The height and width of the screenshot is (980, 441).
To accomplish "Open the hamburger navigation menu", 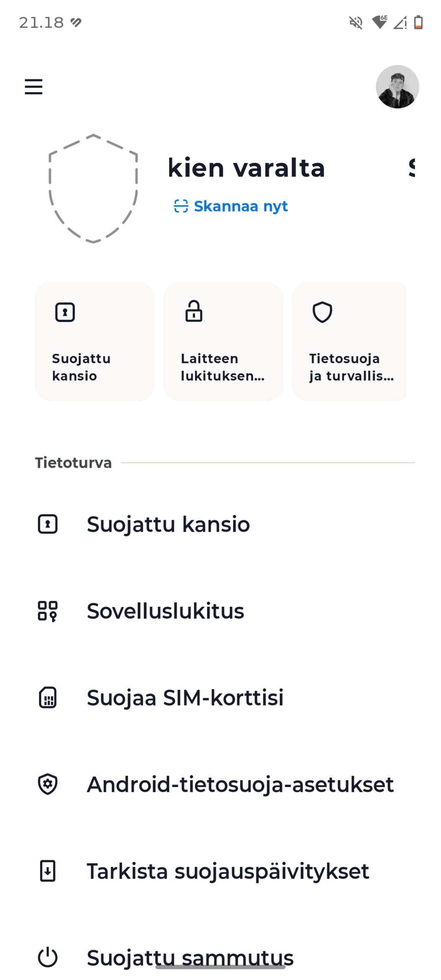I will (33, 87).
